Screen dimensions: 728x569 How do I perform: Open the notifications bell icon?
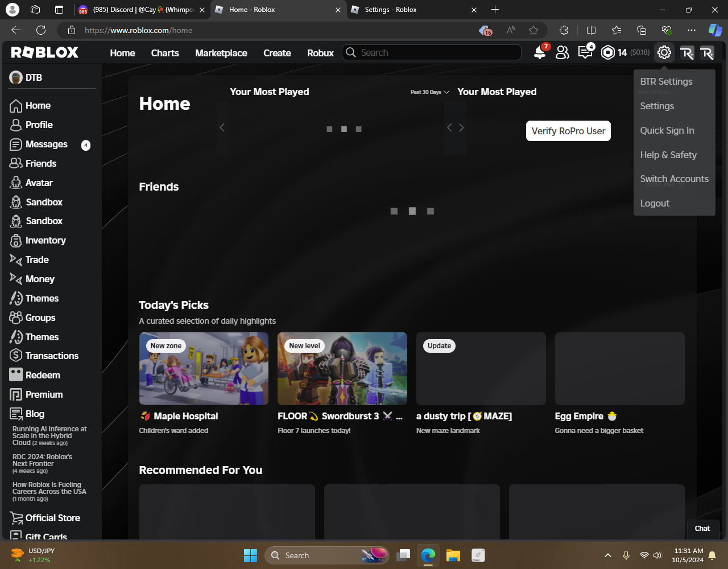click(539, 52)
